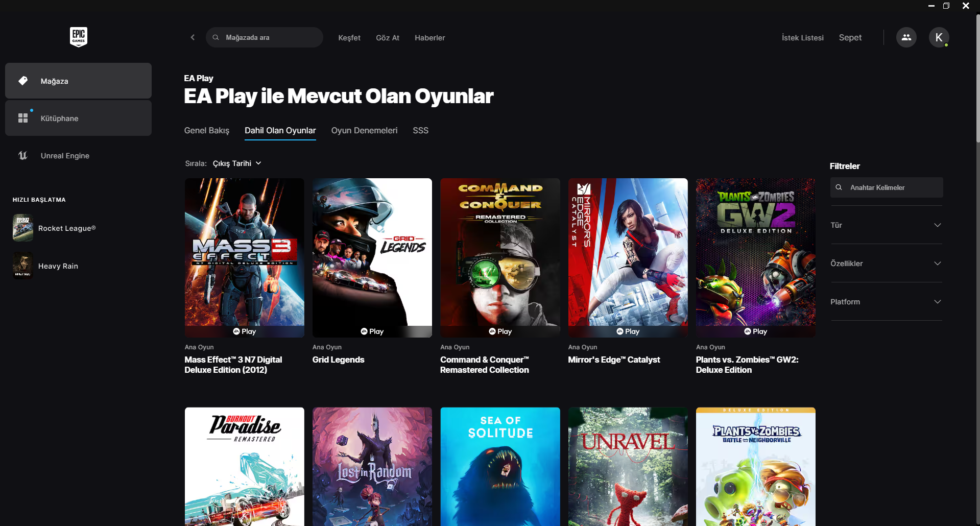
Task: Open Haberler in the top navigation
Action: pos(430,38)
